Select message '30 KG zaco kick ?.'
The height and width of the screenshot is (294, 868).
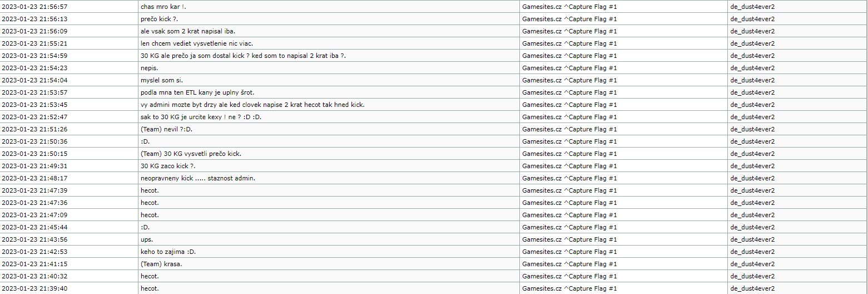pyautogui.click(x=168, y=166)
